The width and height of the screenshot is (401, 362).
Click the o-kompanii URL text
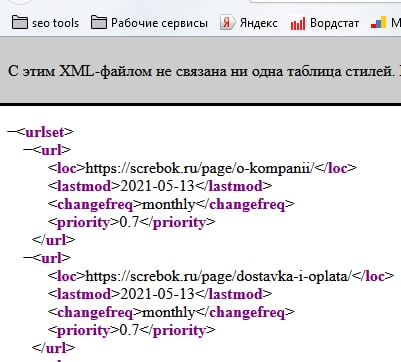pyautogui.click(x=200, y=168)
